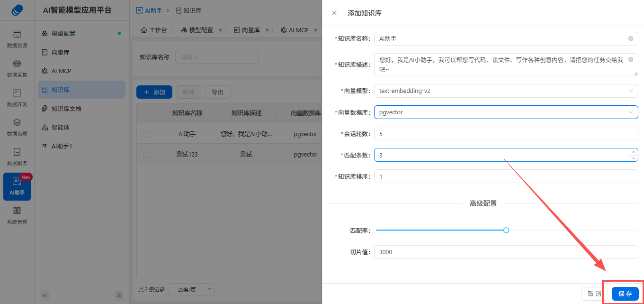This screenshot has width=644, height=304.
Task: Click the 导出 button
Action: [217, 92]
